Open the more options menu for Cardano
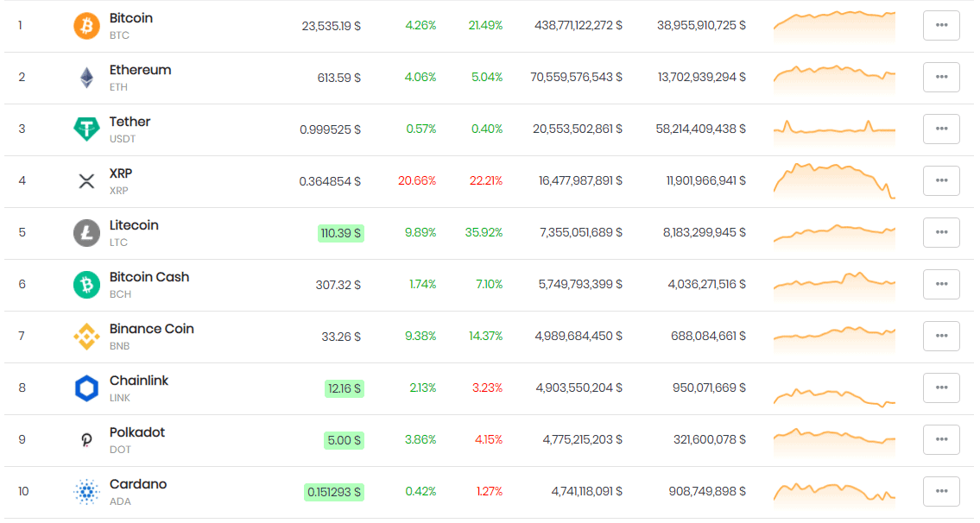980x523 pixels. click(941, 492)
